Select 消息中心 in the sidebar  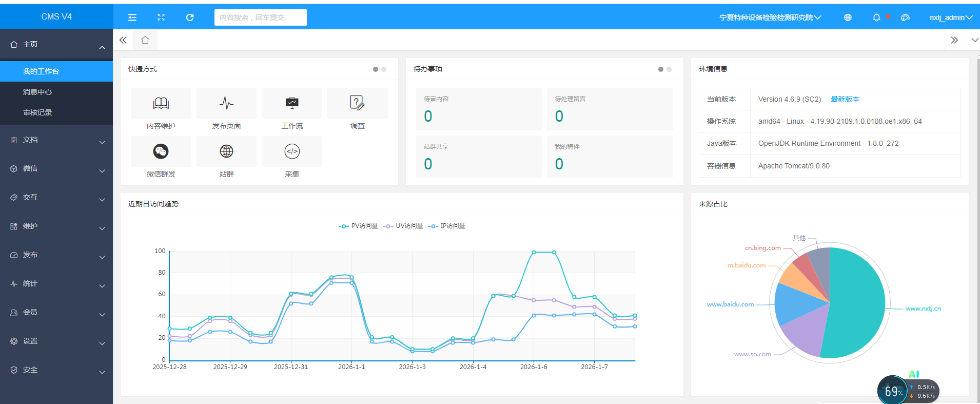[37, 92]
